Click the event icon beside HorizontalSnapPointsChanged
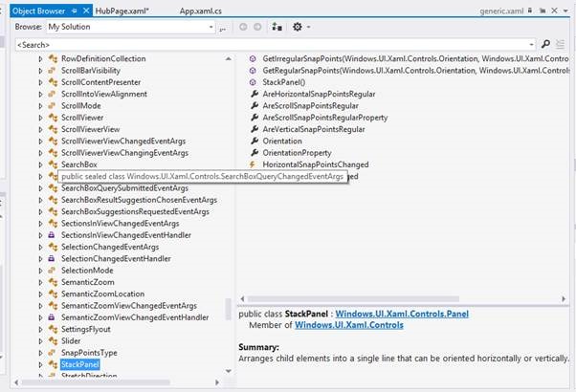 pos(253,164)
